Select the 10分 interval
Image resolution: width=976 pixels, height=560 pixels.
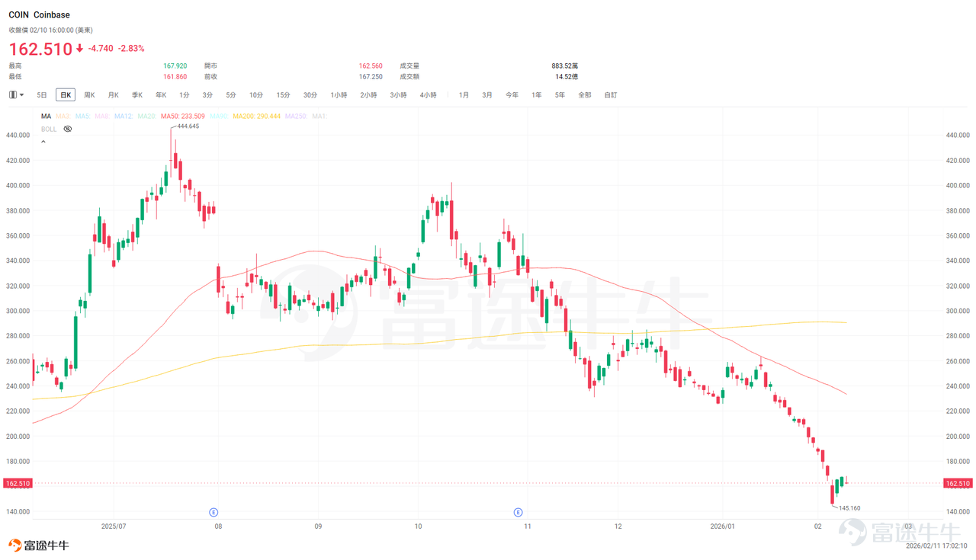256,95
